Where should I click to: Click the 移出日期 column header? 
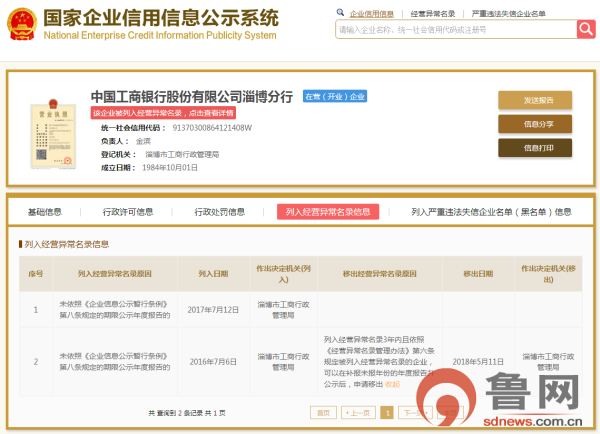[x=478, y=274]
